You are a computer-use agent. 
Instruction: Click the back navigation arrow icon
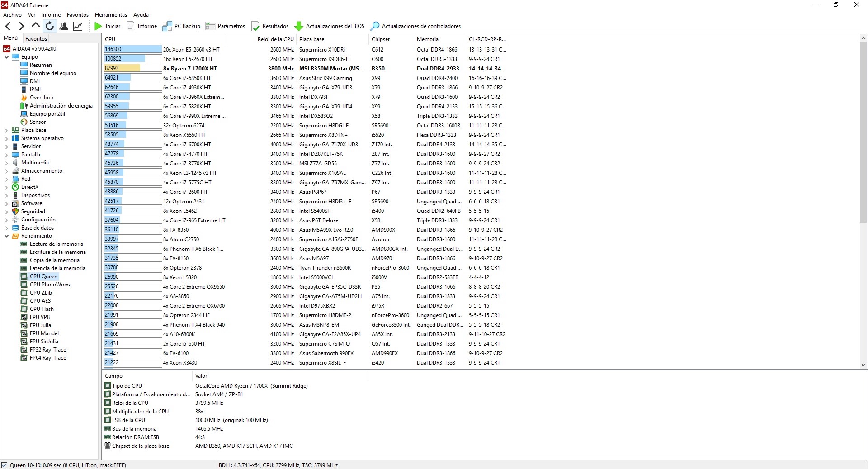point(8,26)
